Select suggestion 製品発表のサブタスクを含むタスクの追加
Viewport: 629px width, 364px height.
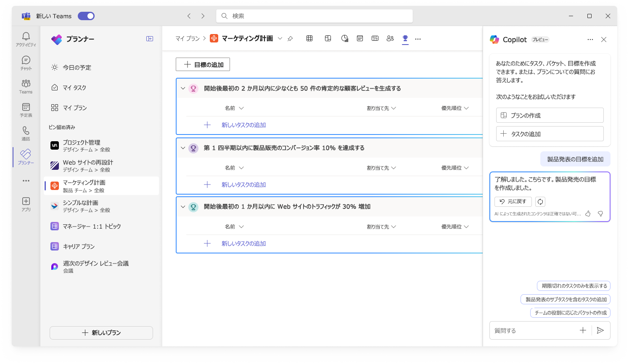(x=566, y=299)
